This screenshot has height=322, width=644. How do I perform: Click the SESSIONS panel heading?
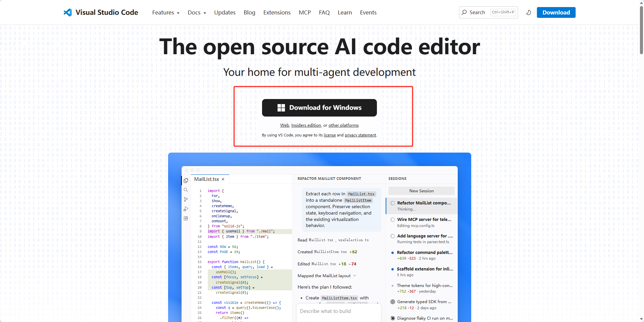coord(397,179)
